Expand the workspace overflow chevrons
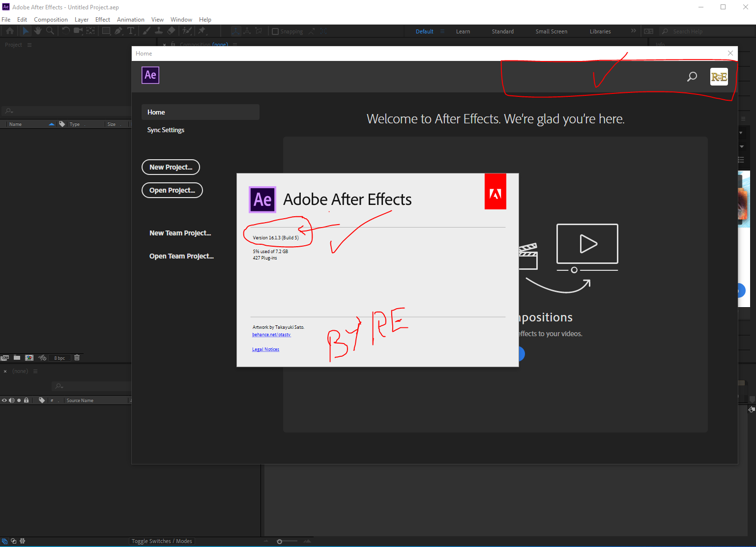Screen dimensions: 756x547 pos(633,31)
